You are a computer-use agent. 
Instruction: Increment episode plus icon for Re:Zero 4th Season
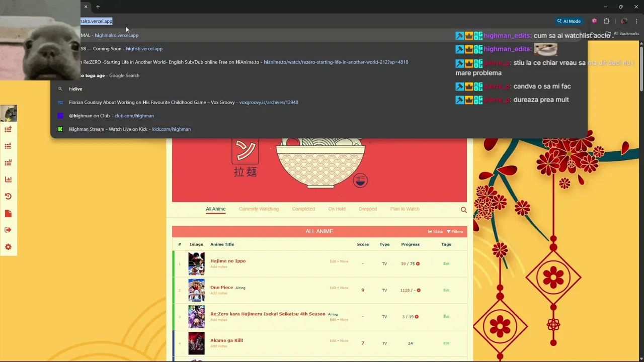tap(417, 317)
